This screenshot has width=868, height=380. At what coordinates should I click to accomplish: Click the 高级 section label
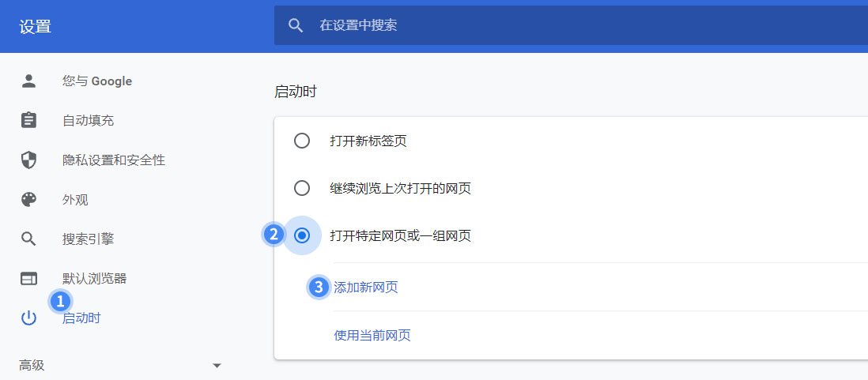coord(32,366)
